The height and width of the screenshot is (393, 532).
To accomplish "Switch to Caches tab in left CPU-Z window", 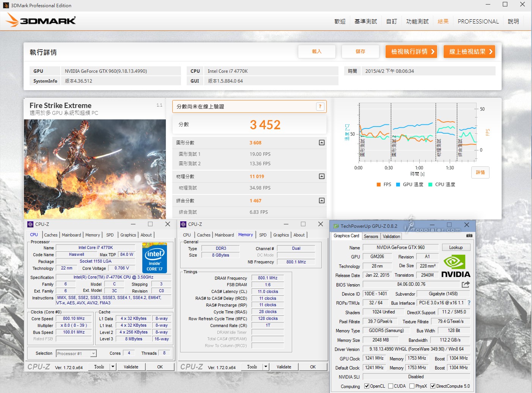I will 51,235.
